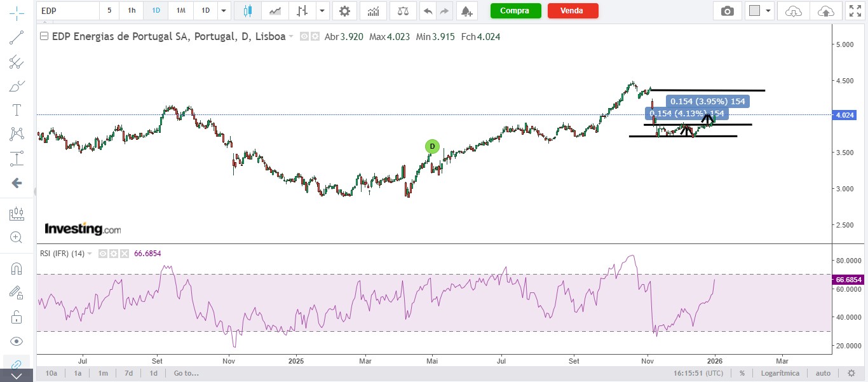Screen dimensions: 868x382
Task: Click the link sync icon in sidebar
Action: click(17, 364)
